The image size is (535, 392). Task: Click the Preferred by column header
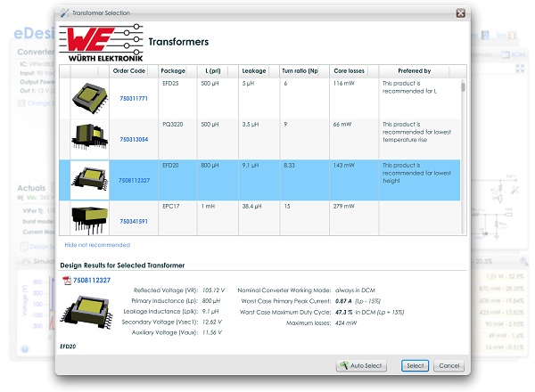pyautogui.click(x=414, y=70)
